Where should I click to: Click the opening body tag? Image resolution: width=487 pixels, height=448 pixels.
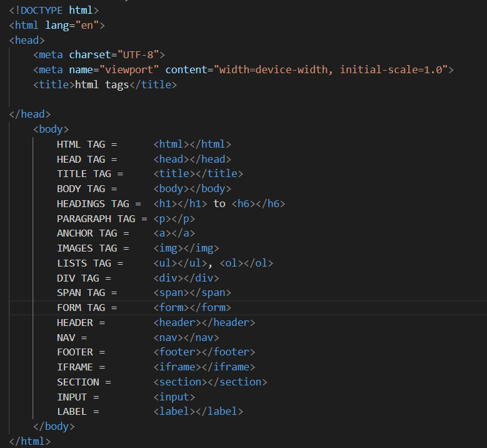click(x=51, y=129)
